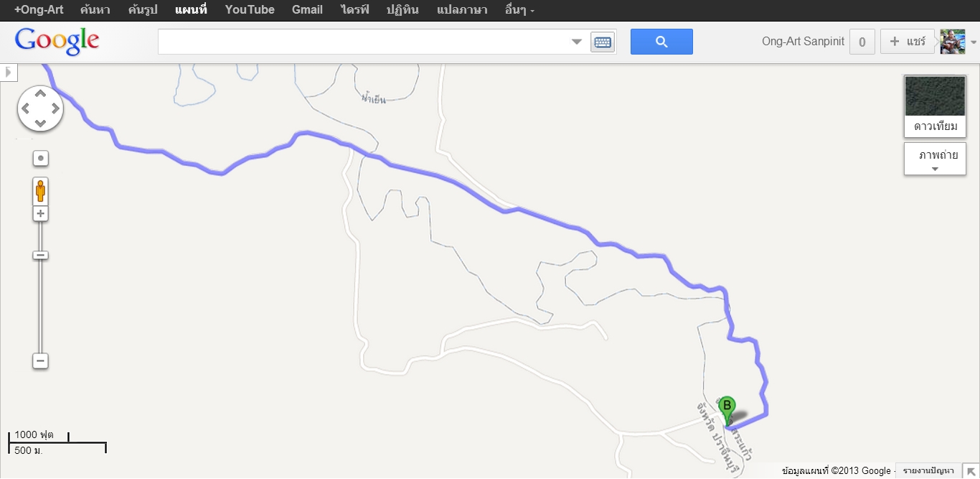Pan the map down with arrow

pos(40,124)
